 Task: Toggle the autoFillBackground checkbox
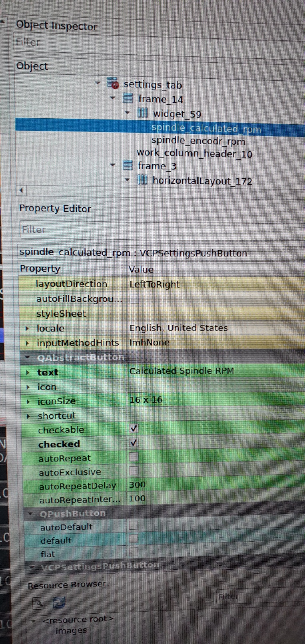(134, 299)
